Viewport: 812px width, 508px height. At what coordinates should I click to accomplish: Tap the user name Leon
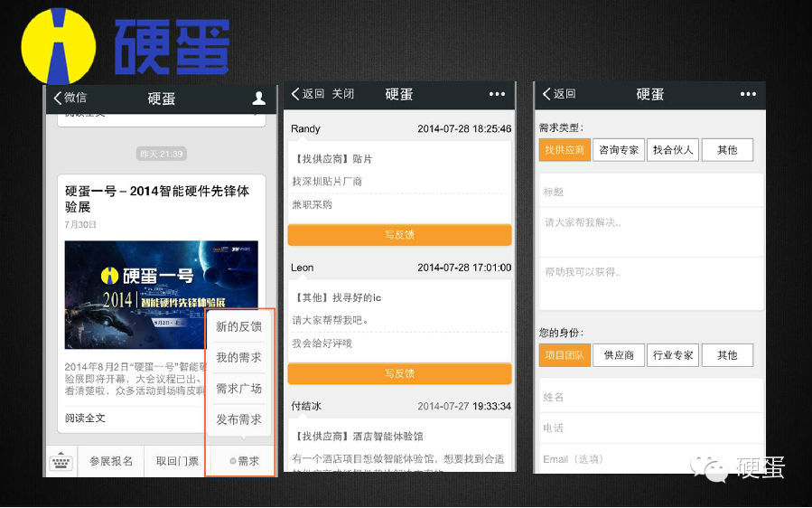point(302,268)
